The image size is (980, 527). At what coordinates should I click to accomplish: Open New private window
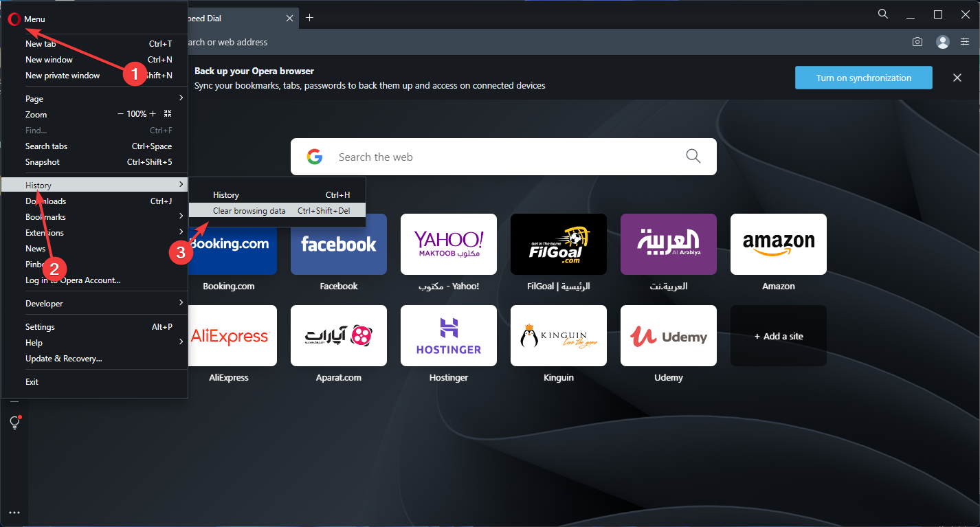[94, 76]
